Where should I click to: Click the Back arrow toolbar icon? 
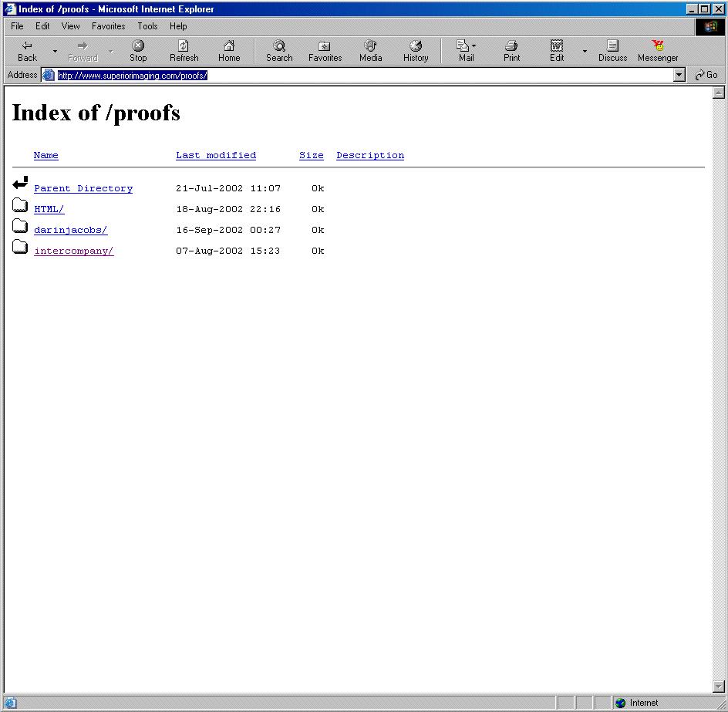27,46
